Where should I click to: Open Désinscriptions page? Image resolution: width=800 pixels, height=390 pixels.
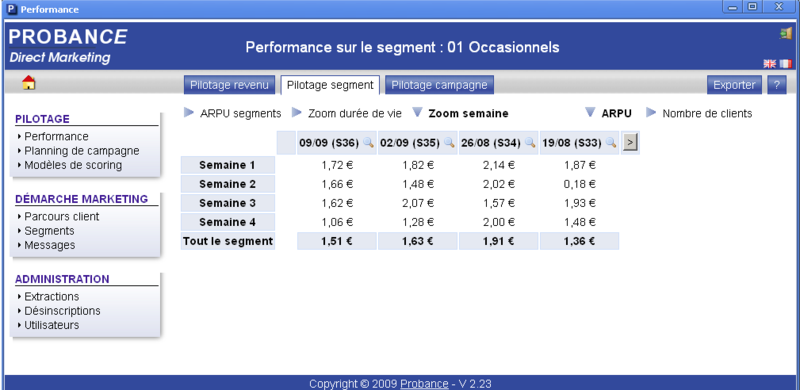tap(62, 311)
